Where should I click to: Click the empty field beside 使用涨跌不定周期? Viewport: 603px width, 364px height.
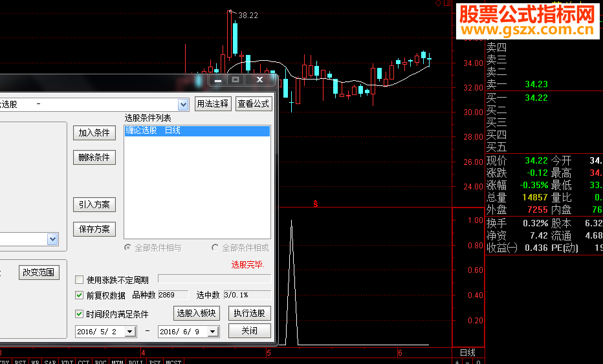[215, 279]
